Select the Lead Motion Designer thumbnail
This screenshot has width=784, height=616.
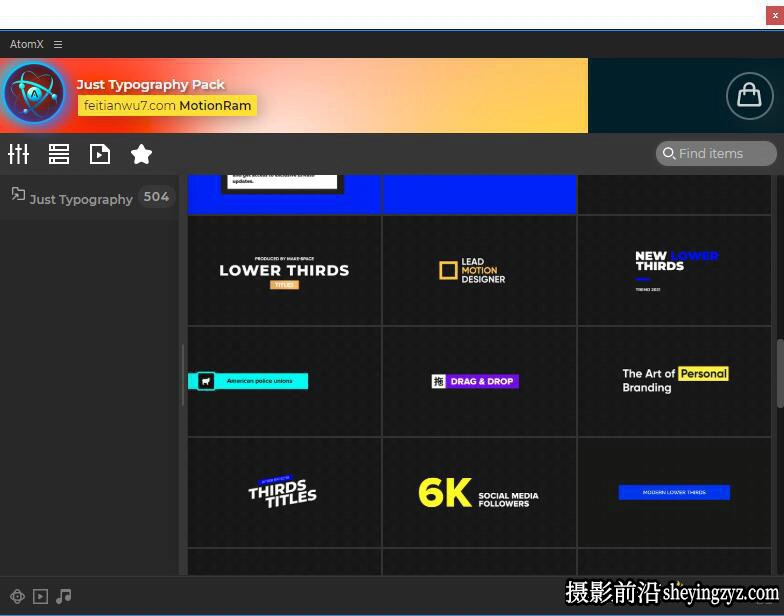[479, 270]
